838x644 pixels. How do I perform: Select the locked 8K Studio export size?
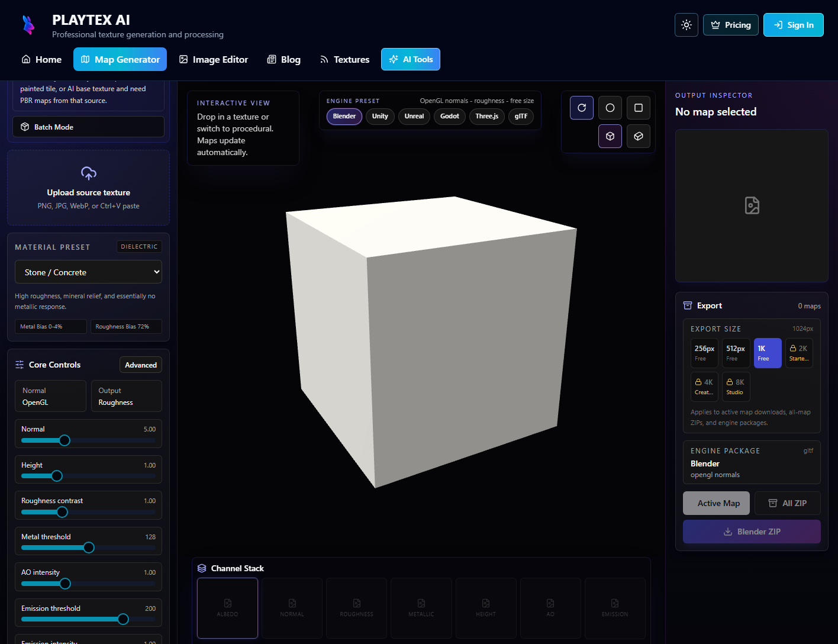(736, 387)
